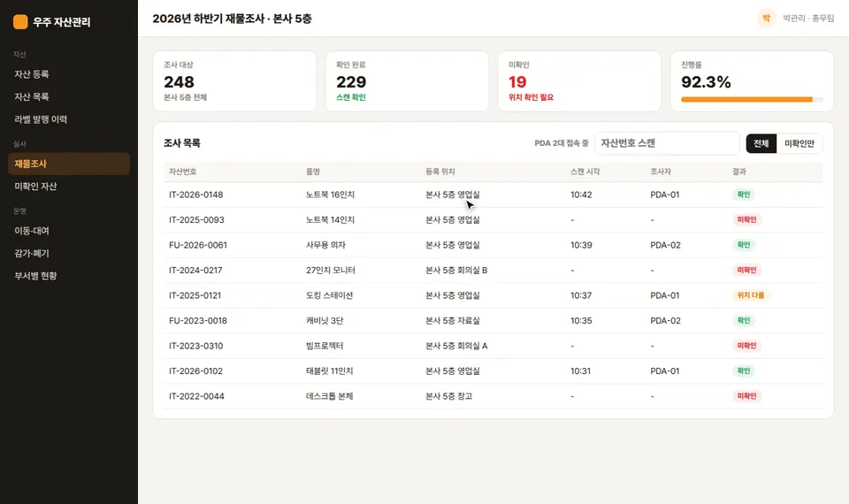Switch filter to 미확인만
Screen dimensions: 849x504
(799, 143)
